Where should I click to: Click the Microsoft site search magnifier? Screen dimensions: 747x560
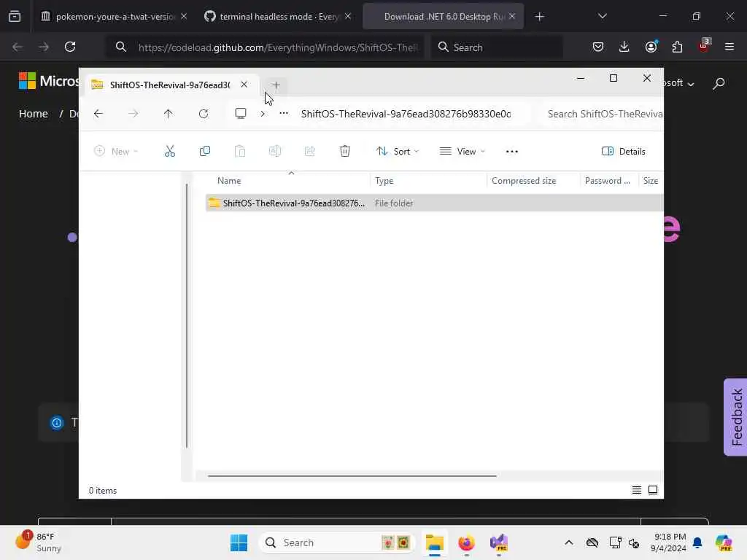point(719,84)
